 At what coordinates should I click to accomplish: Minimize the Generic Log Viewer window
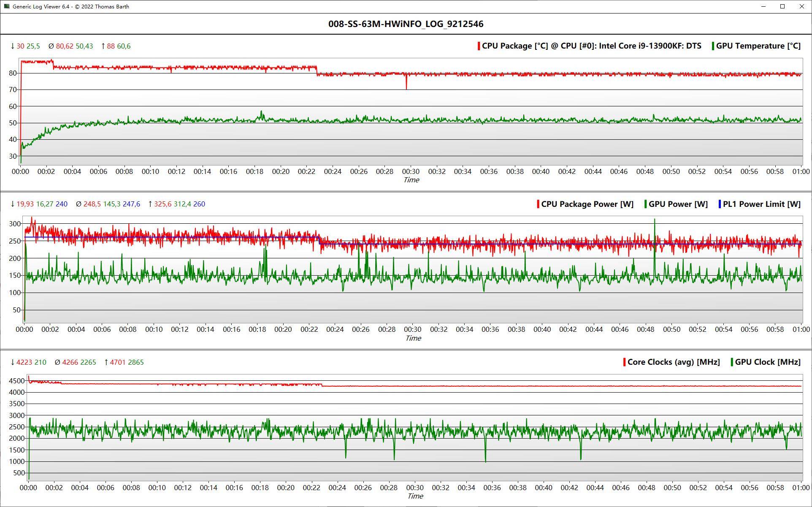(x=763, y=6)
